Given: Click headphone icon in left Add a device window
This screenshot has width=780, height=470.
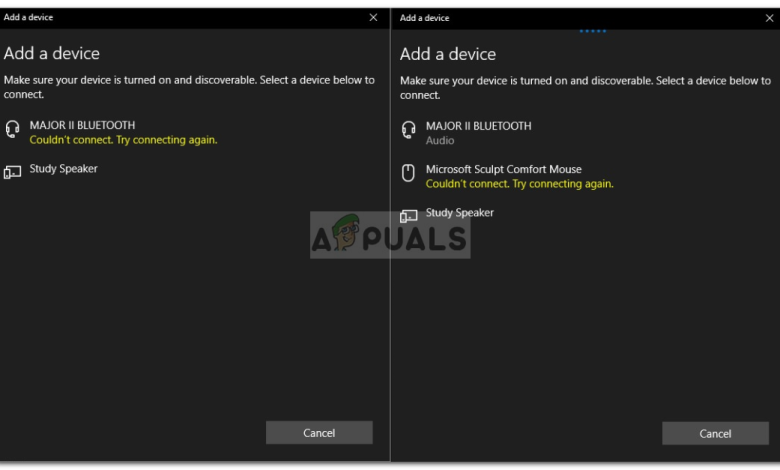Looking at the screenshot, I should click(12, 129).
